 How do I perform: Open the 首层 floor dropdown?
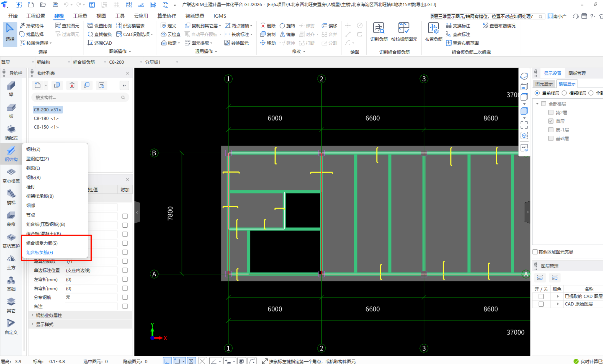pyautogui.click(x=17, y=62)
